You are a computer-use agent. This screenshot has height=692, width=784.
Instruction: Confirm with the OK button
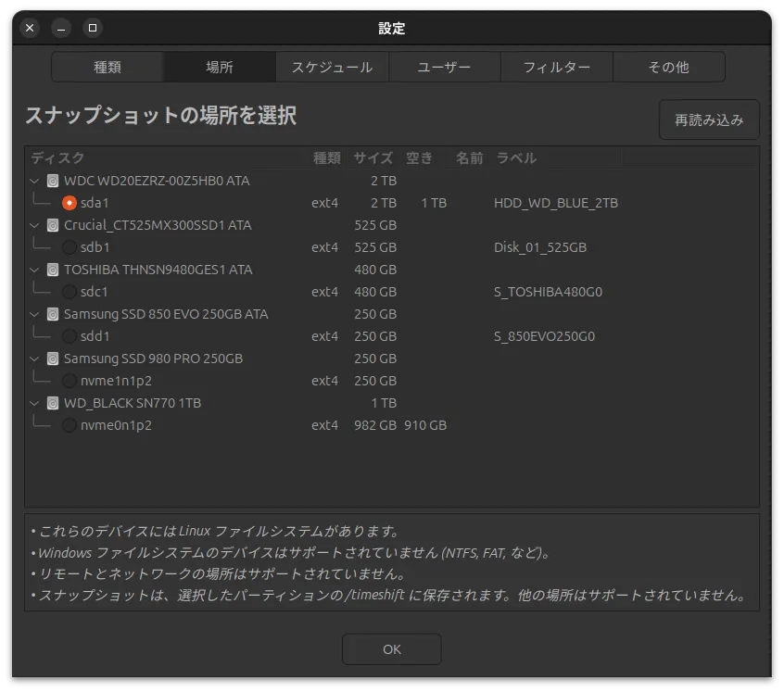pos(391,649)
